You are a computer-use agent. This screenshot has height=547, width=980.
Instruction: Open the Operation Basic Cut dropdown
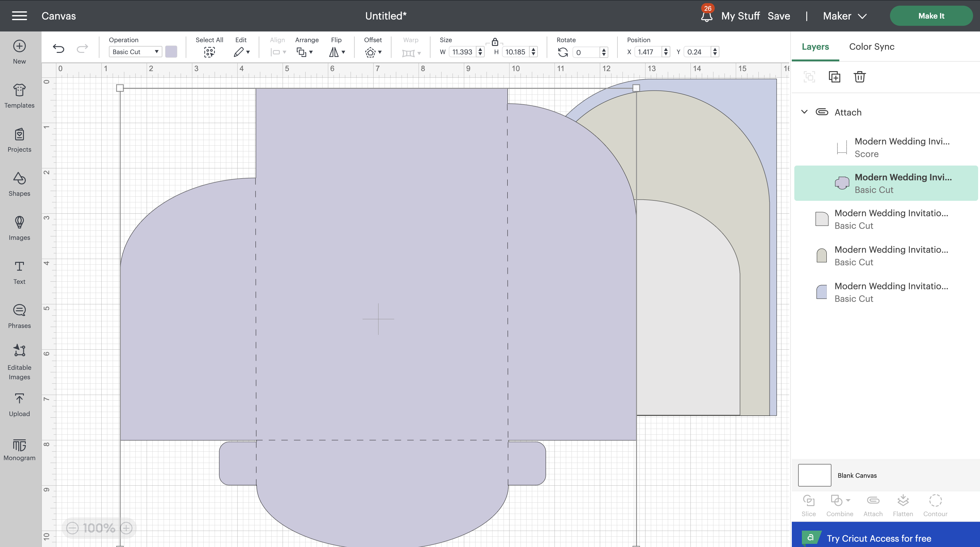135,52
